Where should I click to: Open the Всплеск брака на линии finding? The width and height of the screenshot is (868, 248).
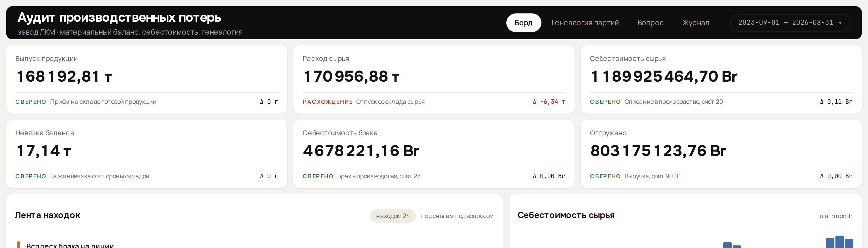pos(70,245)
